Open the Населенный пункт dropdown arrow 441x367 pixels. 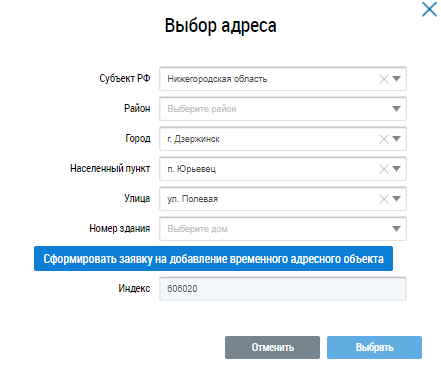click(x=396, y=169)
